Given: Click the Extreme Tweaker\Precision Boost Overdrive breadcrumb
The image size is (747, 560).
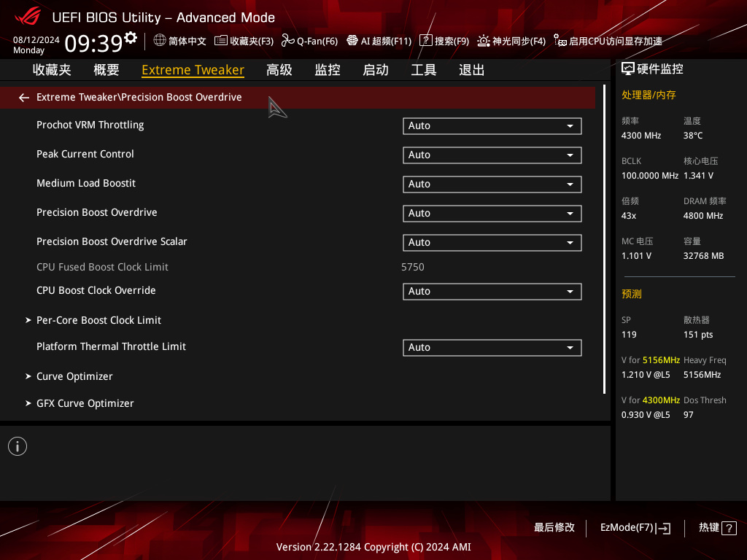Looking at the screenshot, I should [139, 97].
